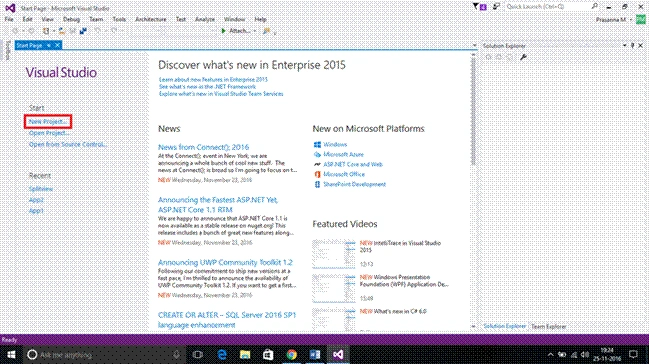Open the News from Connect(); 2016 article

[x=203, y=147]
